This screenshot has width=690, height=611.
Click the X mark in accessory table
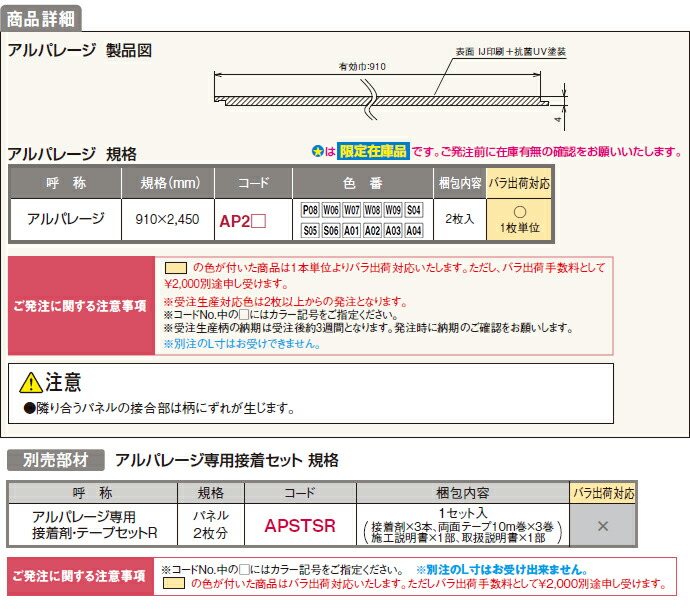pyautogui.click(x=602, y=526)
